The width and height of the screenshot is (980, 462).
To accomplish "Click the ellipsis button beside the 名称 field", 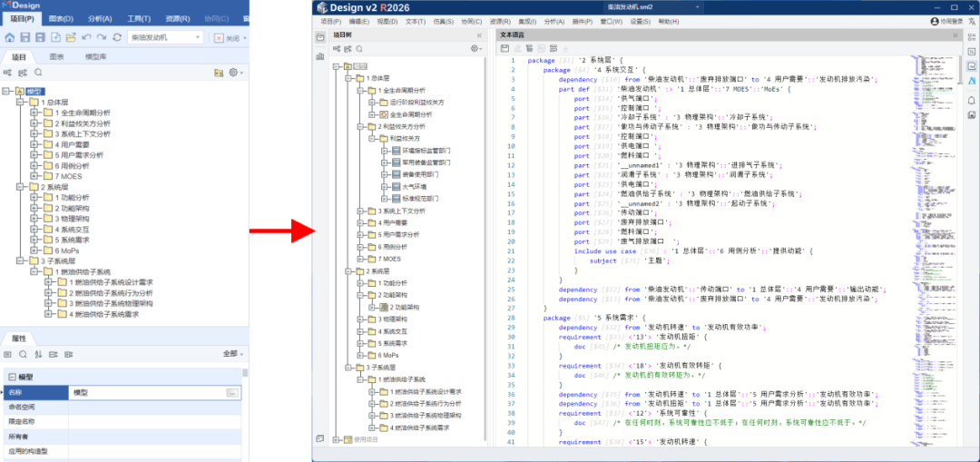I will pyautogui.click(x=232, y=393).
